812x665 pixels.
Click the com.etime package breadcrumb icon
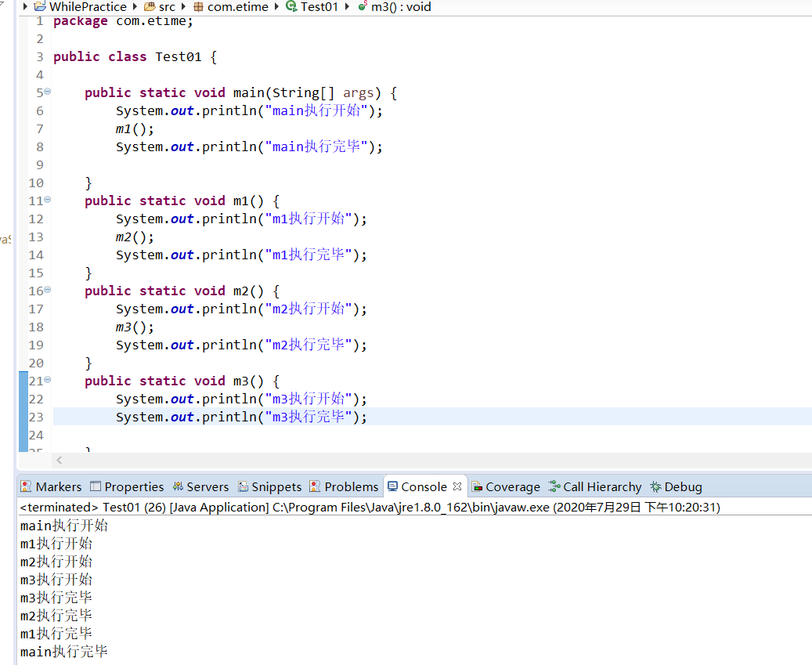point(198,7)
